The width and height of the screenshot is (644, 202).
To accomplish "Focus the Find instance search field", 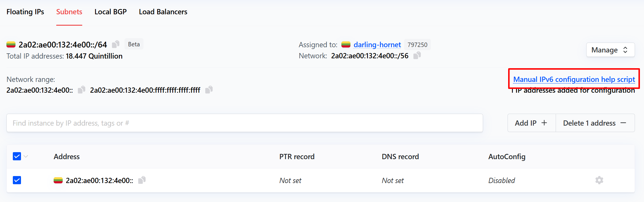I will click(244, 123).
